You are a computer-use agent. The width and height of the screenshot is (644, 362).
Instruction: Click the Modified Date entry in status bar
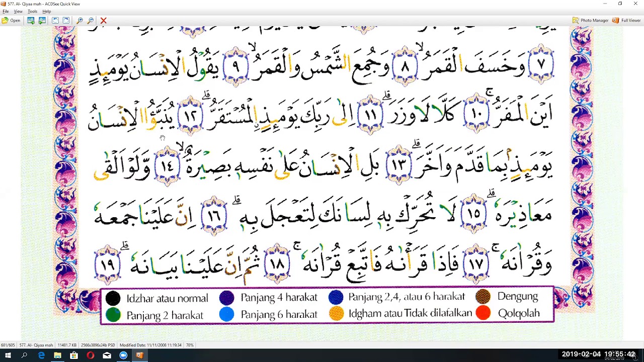[150, 345]
